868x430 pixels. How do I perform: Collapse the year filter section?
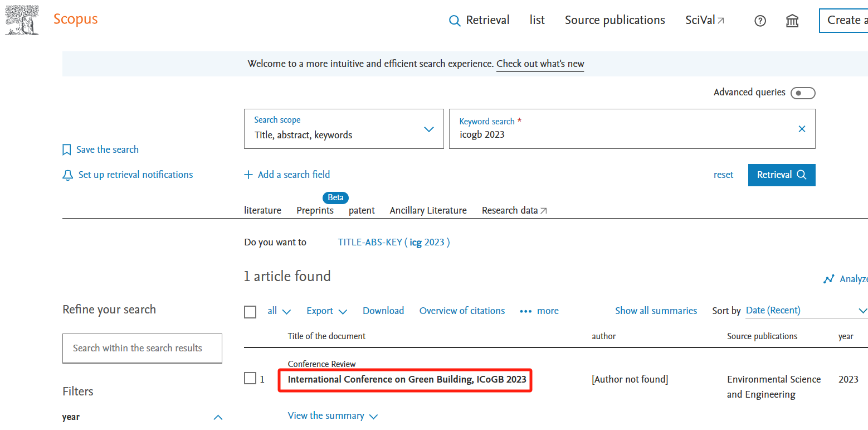point(218,417)
